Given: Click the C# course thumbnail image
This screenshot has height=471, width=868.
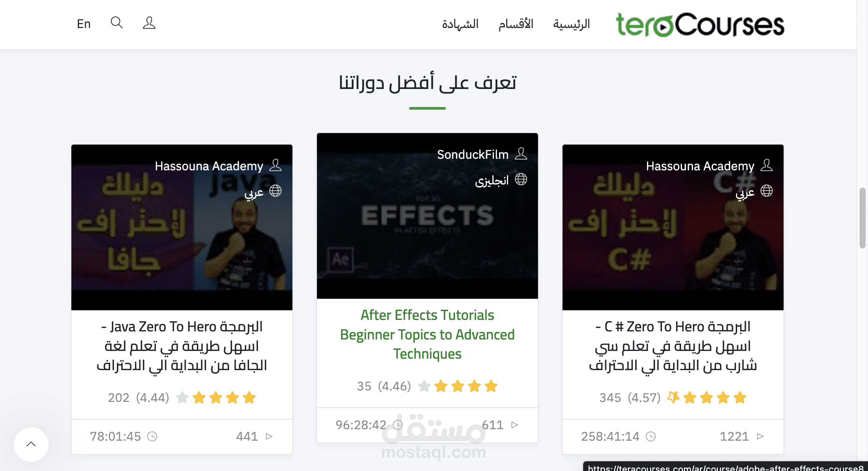Looking at the screenshot, I should 673,227.
